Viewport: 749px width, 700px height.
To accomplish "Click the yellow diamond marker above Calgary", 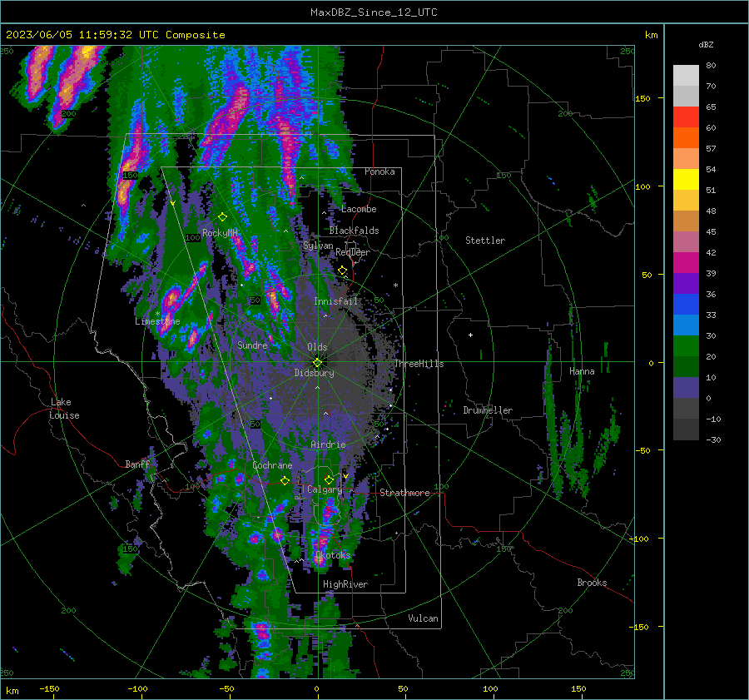I will (x=329, y=479).
